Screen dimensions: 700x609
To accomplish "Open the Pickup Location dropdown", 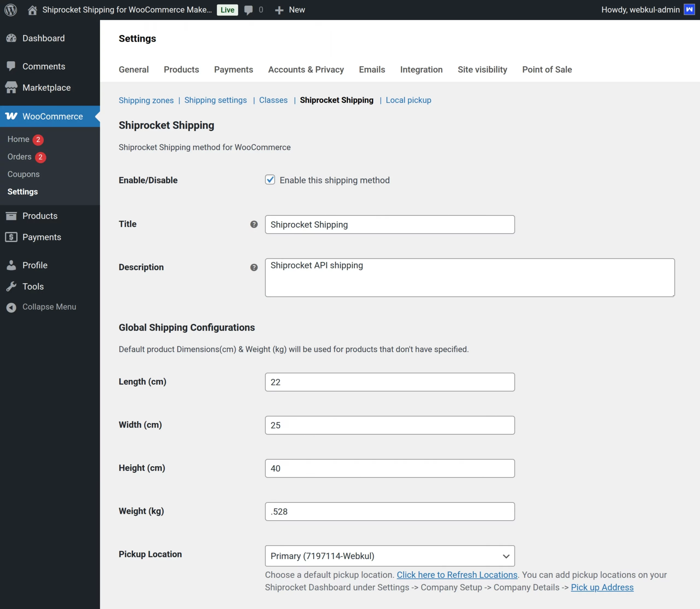I will pos(390,556).
